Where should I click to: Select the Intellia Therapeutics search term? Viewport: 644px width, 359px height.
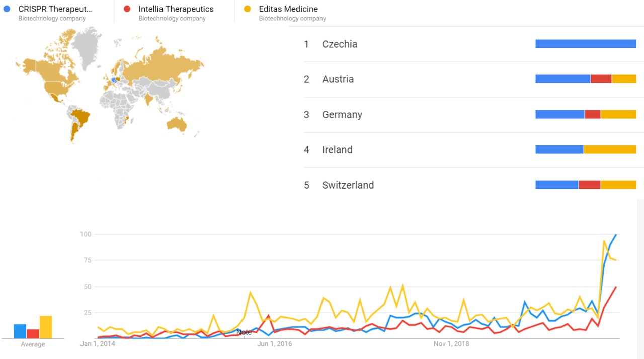pyautogui.click(x=176, y=9)
